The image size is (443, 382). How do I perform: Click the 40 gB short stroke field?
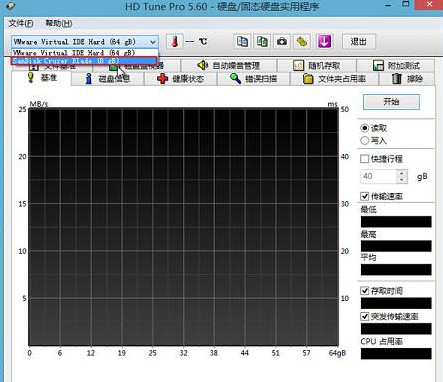[379, 176]
